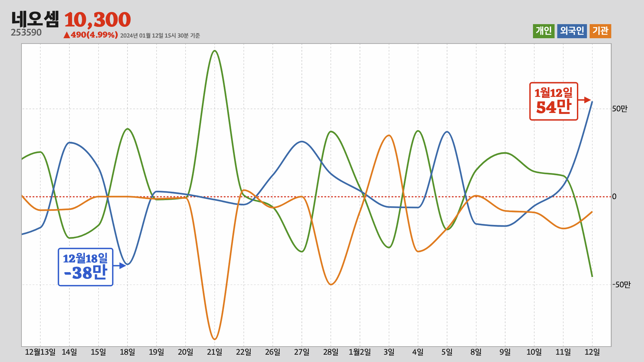This screenshot has height=362, width=644.
Task: Click the blue 외국인 legend box
Action: point(572,31)
